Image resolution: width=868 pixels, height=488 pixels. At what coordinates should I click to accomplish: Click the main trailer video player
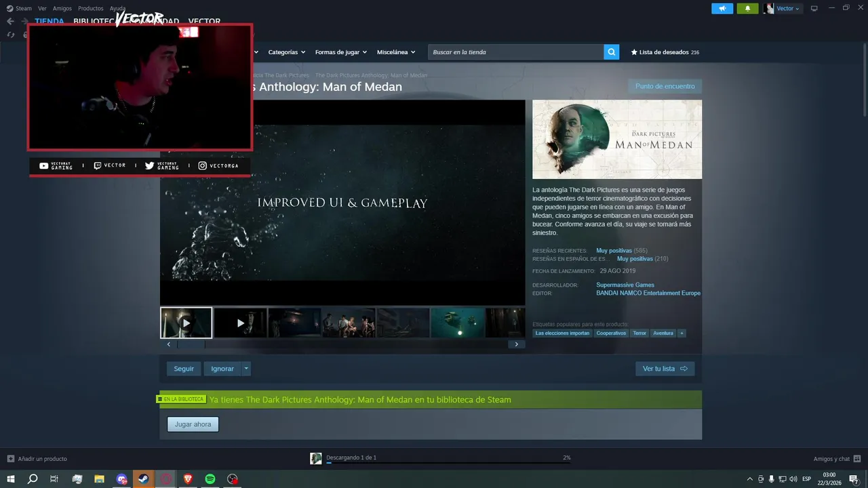342,203
